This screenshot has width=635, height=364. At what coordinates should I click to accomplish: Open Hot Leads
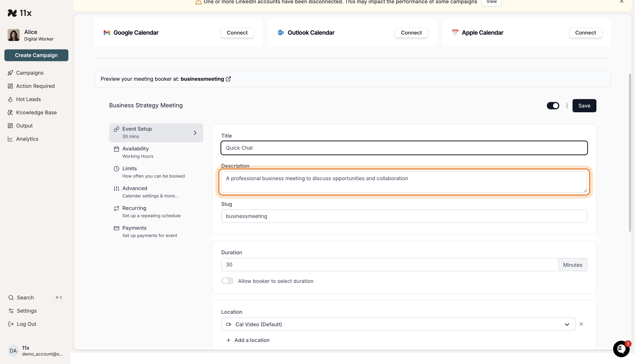pyautogui.click(x=28, y=99)
